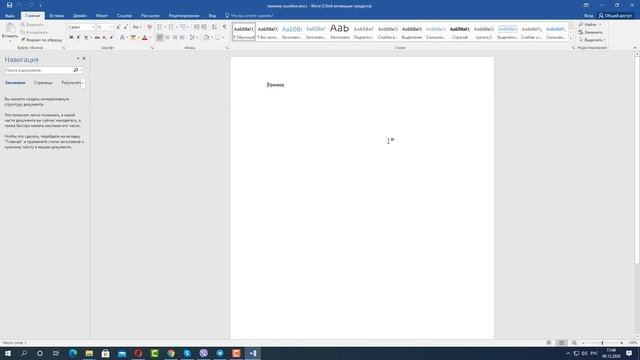The image size is (640, 360).
Task: Open the font name combo box (Calibri)
Action: [x=81, y=27]
